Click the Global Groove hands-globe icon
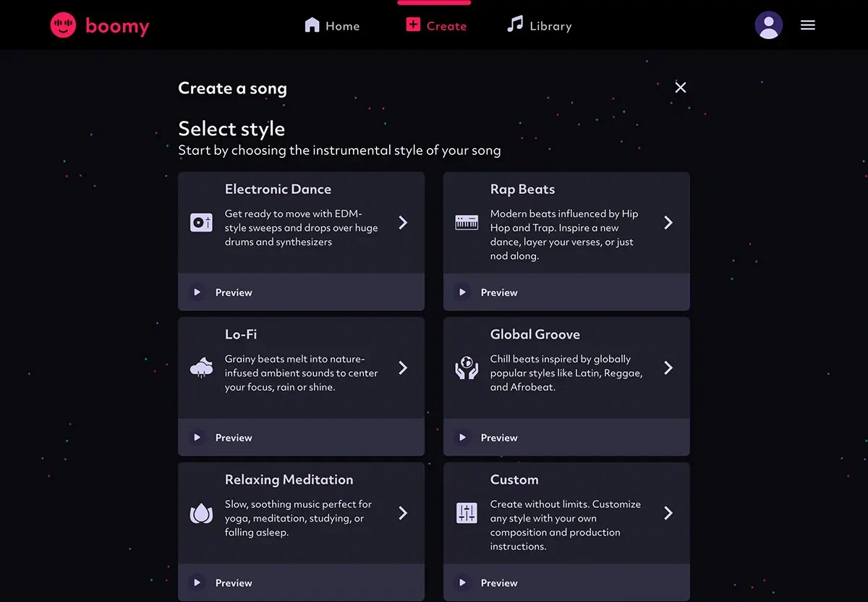Viewport: 868px width, 602px height. tap(467, 368)
